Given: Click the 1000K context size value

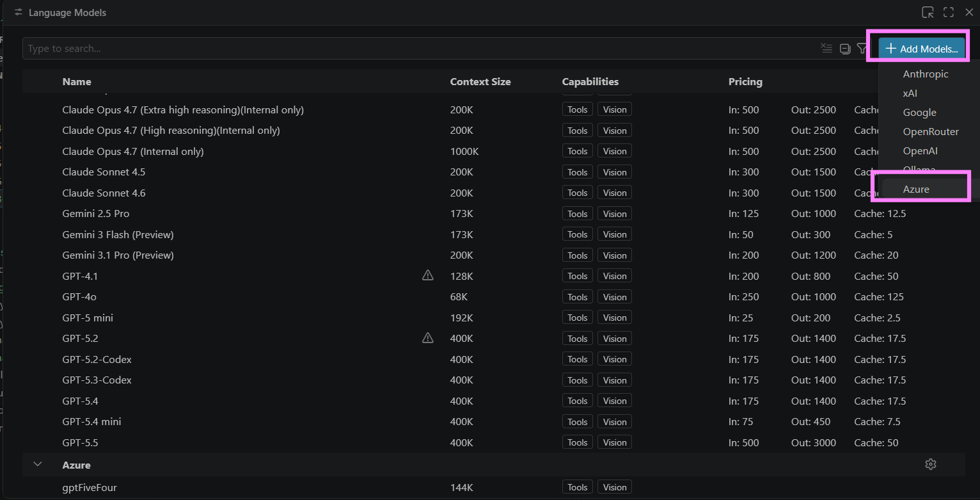Looking at the screenshot, I should click(x=464, y=151).
